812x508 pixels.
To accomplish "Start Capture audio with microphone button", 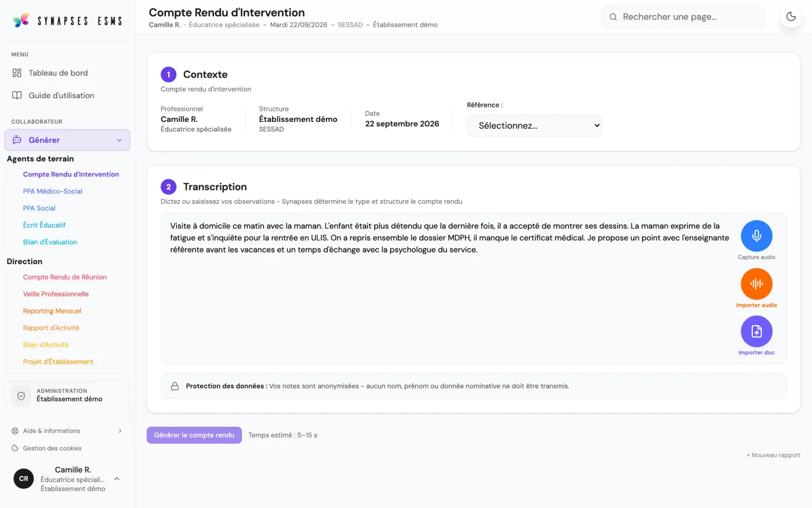I will pyautogui.click(x=756, y=236).
